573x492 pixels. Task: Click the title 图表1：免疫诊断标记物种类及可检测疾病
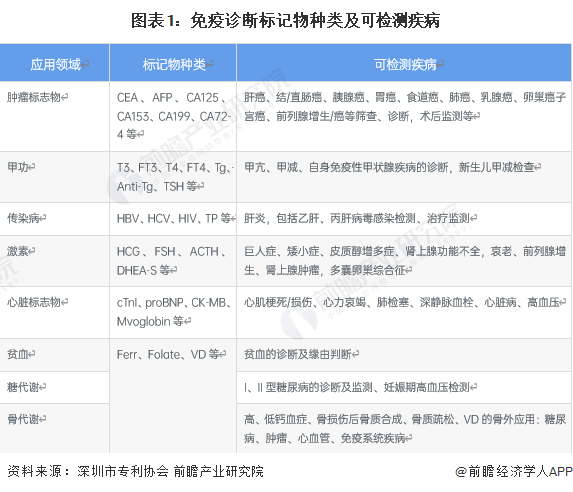(285, 20)
